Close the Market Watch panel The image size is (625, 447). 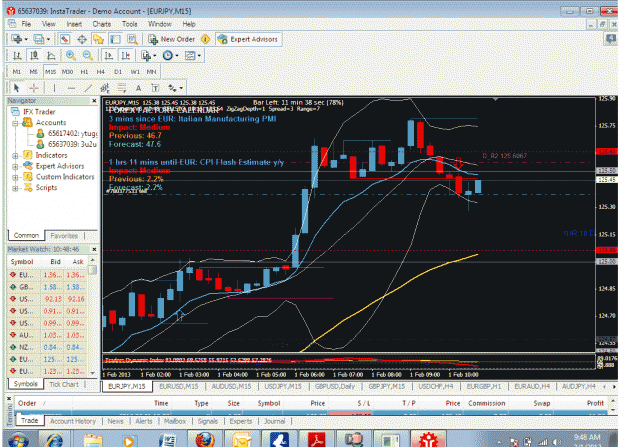[x=94, y=249]
